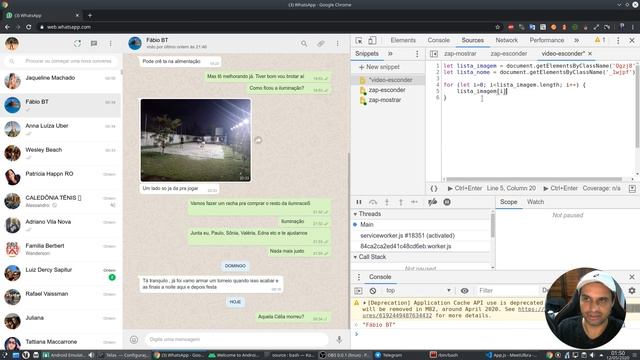Click code editor horizontal scrollbar
Screen dimensions: 640x360
534,179
